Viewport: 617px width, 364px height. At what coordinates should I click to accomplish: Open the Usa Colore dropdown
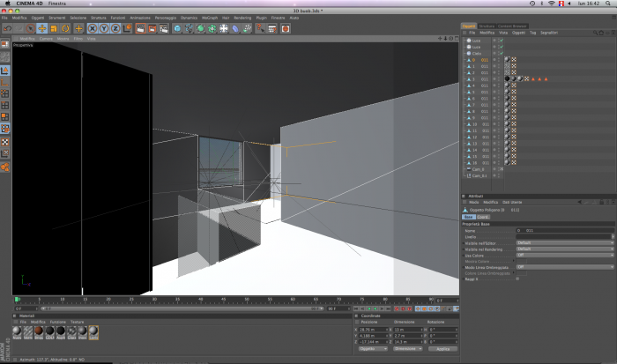click(565, 255)
